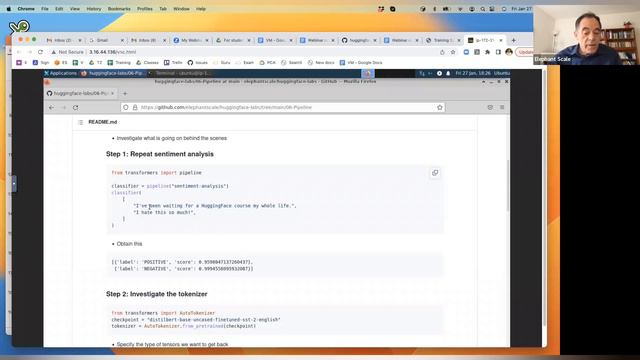Open Trello bookmark

pyautogui.click(x=173, y=62)
